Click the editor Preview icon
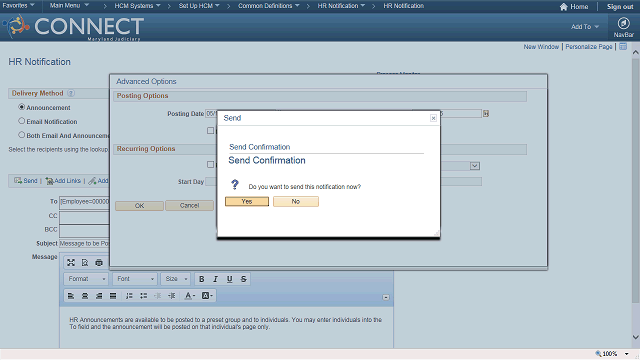Viewport: 640px width, 360px height. [x=85, y=262]
